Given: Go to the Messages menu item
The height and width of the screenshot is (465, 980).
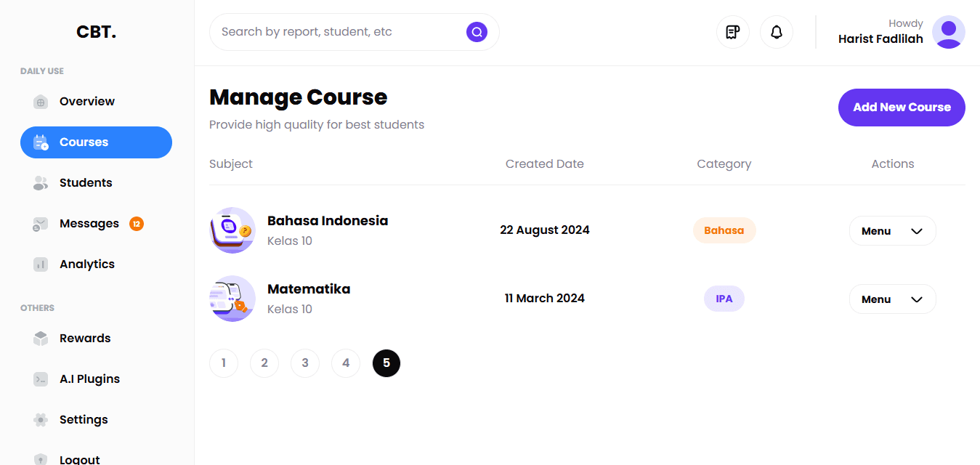Looking at the screenshot, I should [x=89, y=224].
